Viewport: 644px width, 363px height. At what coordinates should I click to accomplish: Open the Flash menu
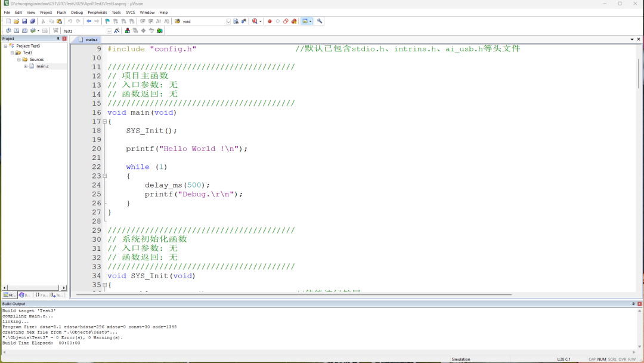pos(61,13)
